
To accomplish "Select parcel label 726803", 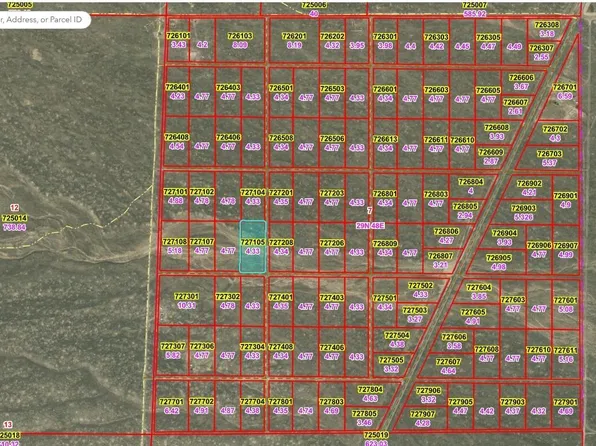I will click(x=436, y=194).
